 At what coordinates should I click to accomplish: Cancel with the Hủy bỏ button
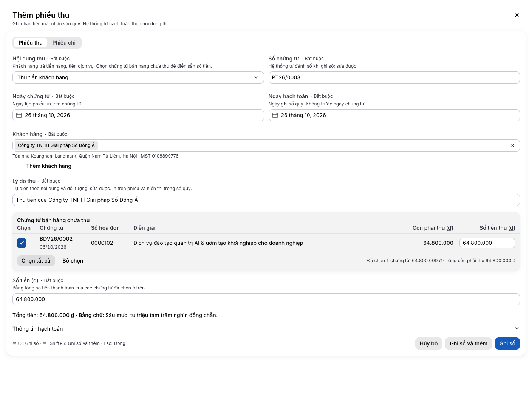[x=428, y=343]
